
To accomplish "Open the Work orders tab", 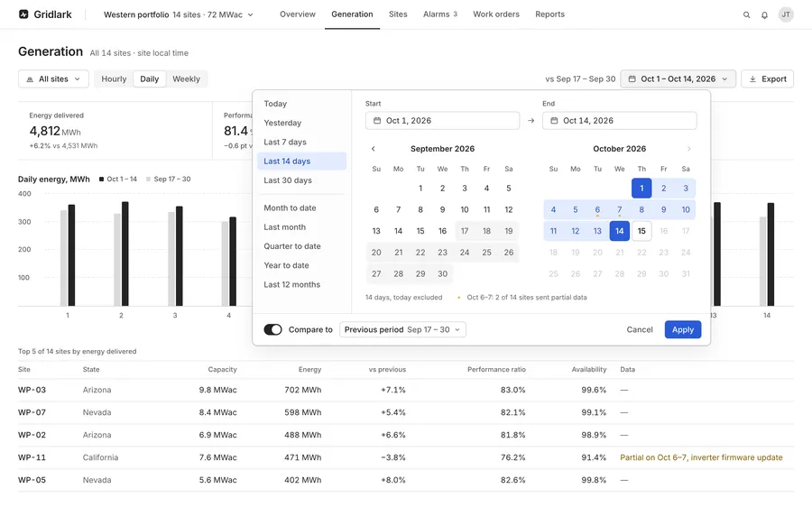I will click(496, 14).
